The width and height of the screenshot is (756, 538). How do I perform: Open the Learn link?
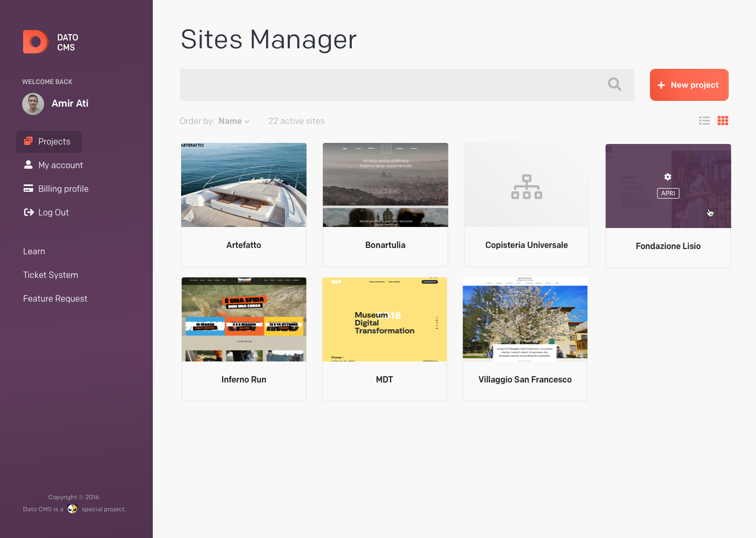34,251
